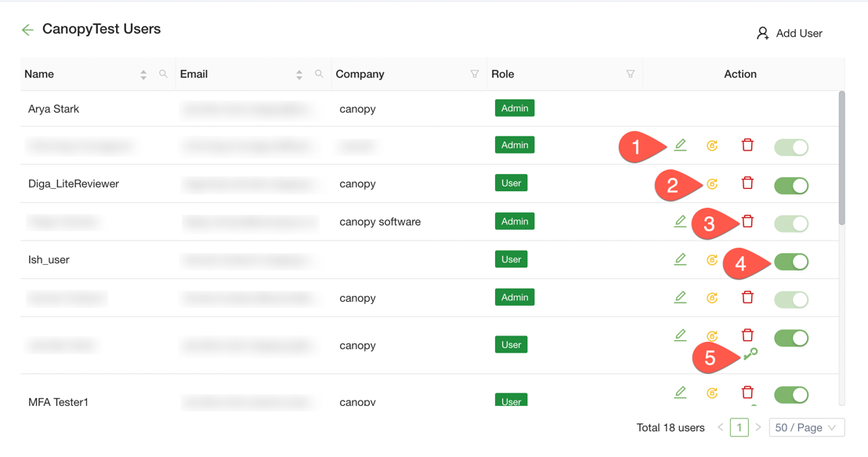
Task: Delete the Diga_LiteReviewer user with trash icon
Action: 747,183
